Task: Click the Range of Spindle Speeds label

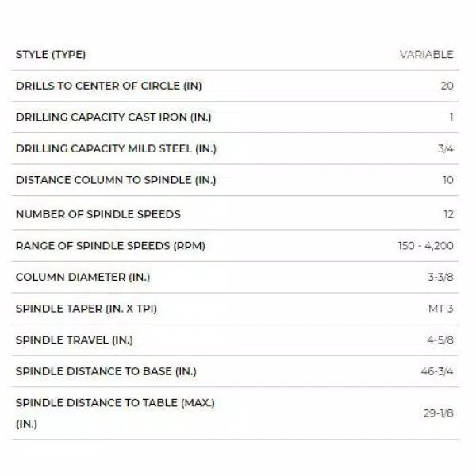Action: (110, 246)
